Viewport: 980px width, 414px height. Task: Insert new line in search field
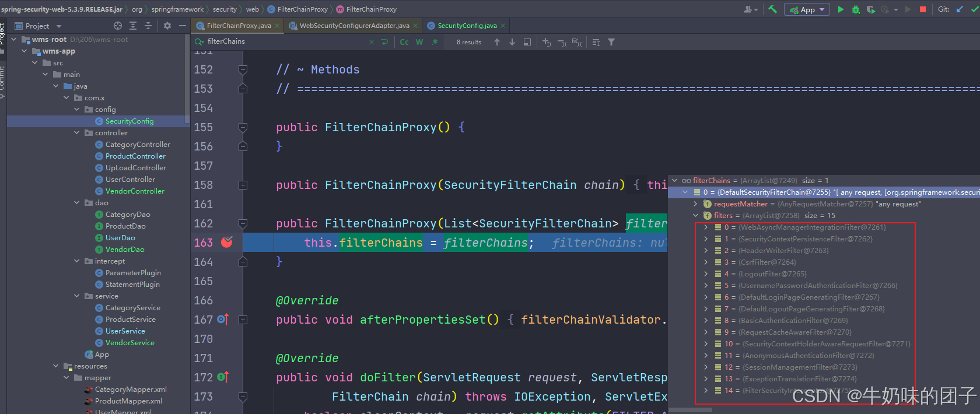[x=384, y=42]
